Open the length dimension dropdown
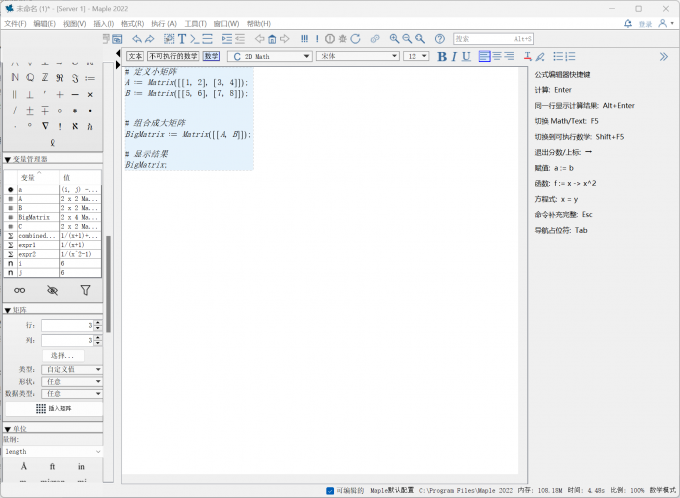The height and width of the screenshot is (498, 680). pyautogui.click(x=53, y=452)
